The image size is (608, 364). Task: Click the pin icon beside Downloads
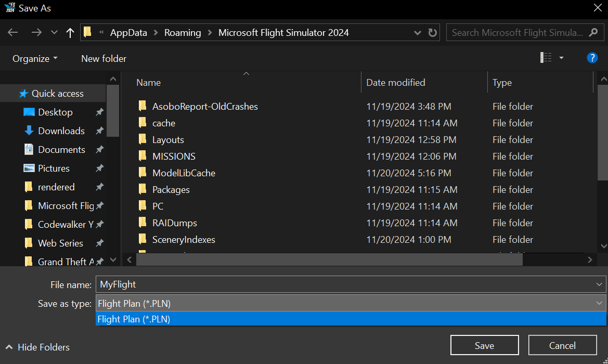tap(100, 131)
